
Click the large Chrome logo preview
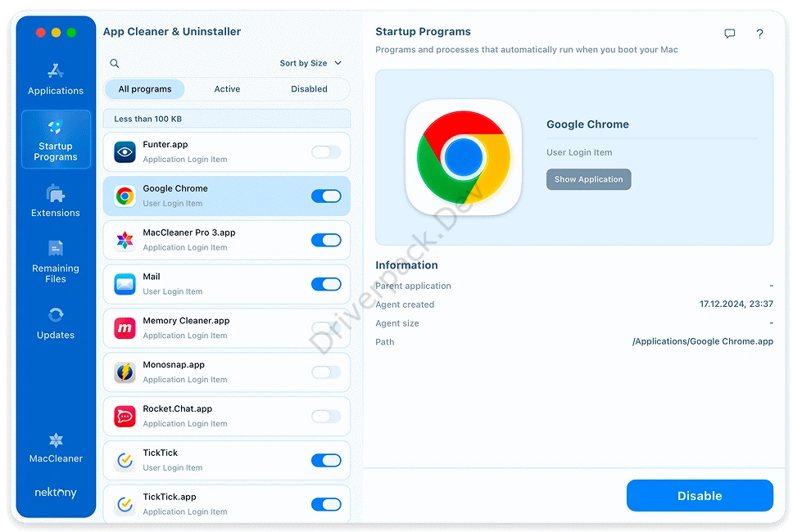tap(463, 157)
